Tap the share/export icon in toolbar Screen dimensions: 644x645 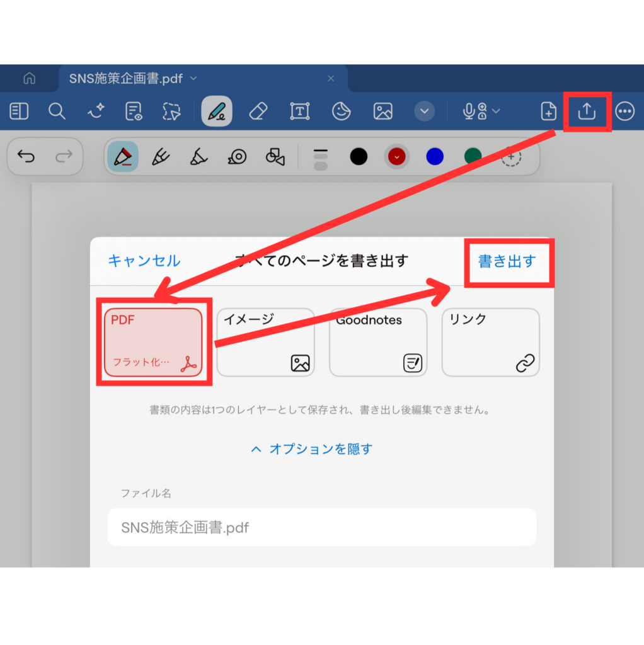pos(586,111)
